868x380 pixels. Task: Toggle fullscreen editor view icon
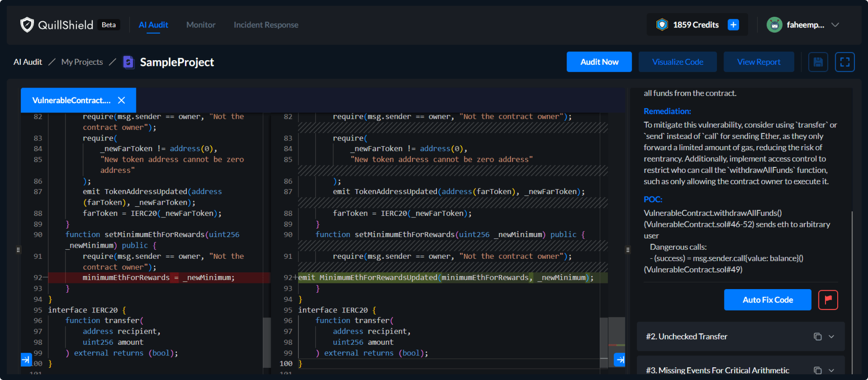(845, 62)
